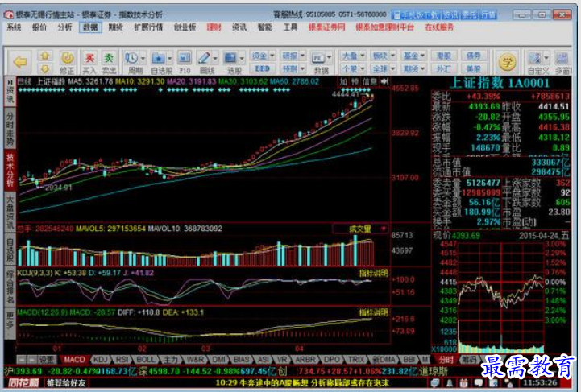Click the 委托 button in title bar
This screenshot has height=392, width=581.
[470, 14]
